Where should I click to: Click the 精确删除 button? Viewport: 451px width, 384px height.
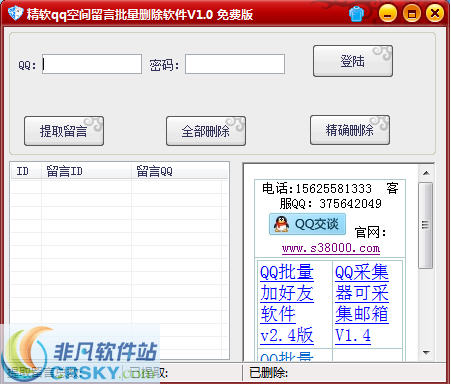(350, 130)
